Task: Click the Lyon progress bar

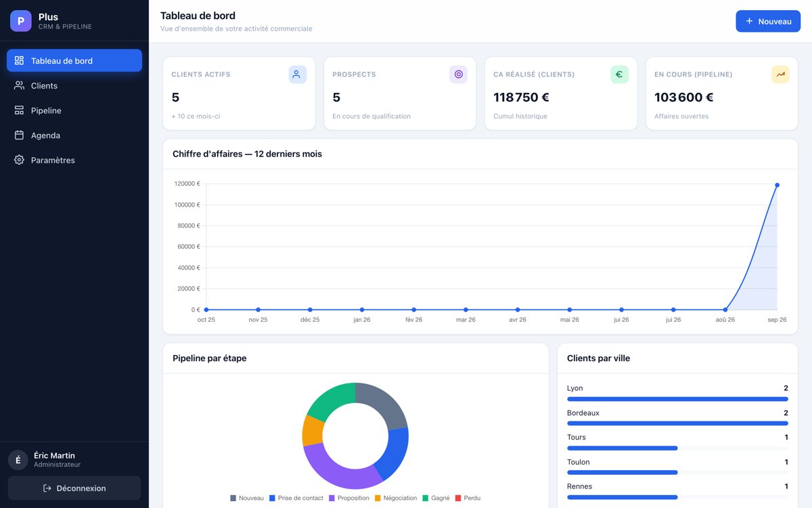Action: tap(677, 399)
